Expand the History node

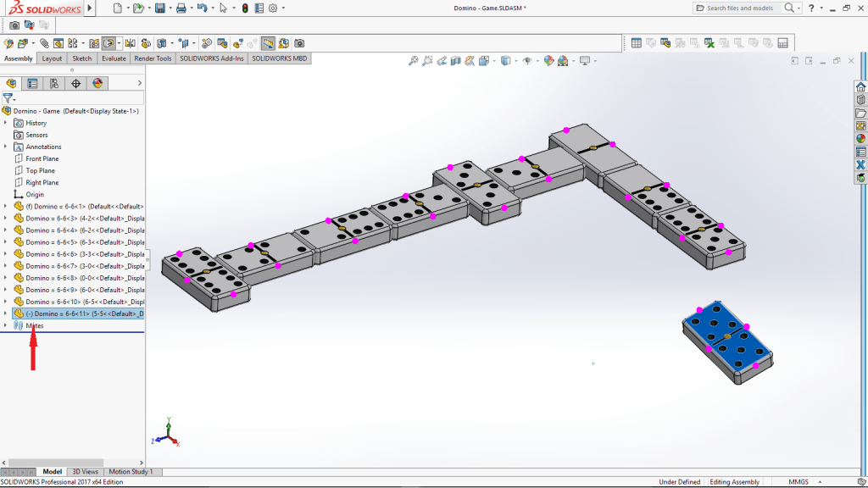[5, 123]
